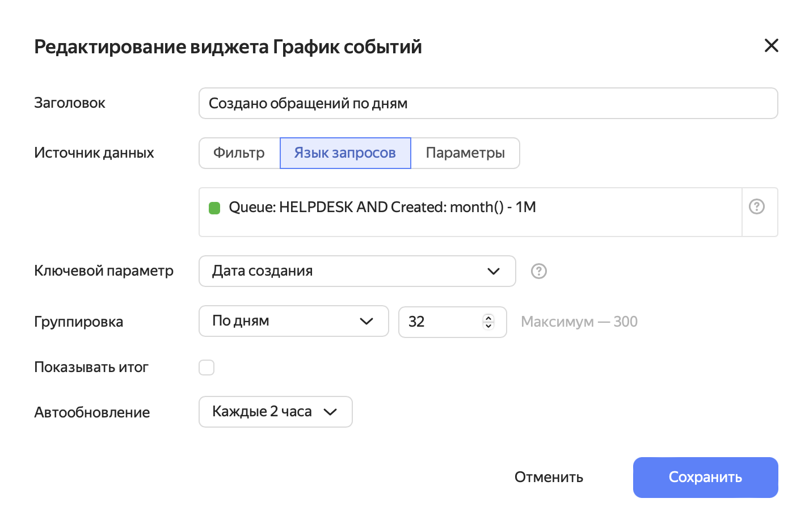Click the chevron on the Автообновление selector
809x532 pixels.
click(x=331, y=412)
